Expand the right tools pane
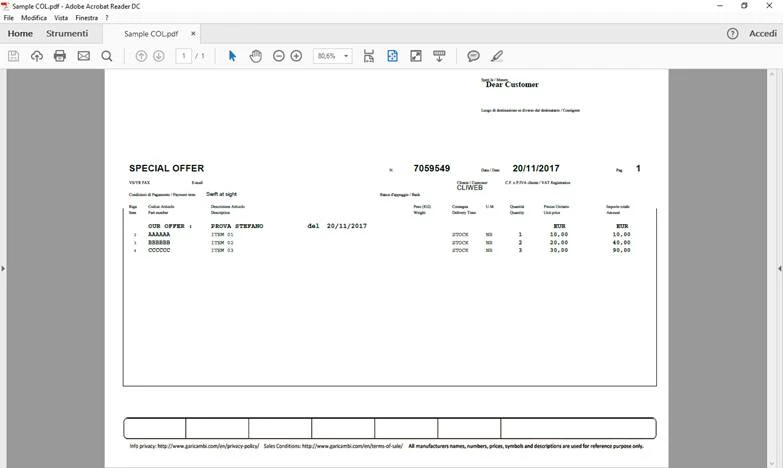 (780, 269)
